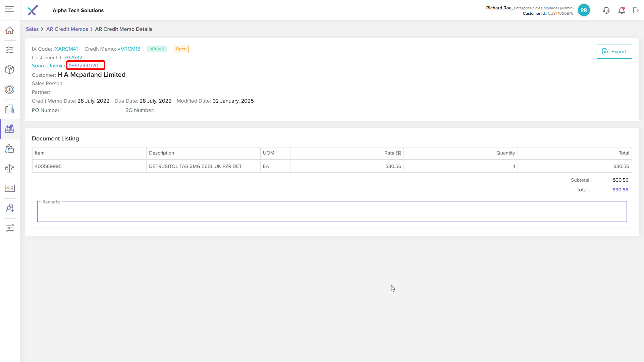This screenshot has height=362, width=644.
Task: Click inside the Remarks field
Action: (x=332, y=212)
